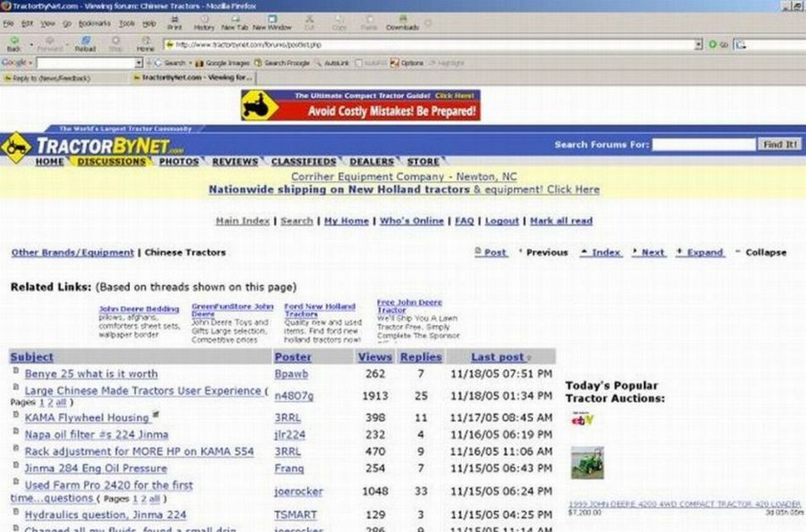
Task: Select the PHOTOS site navigation tab
Action: click(x=179, y=161)
